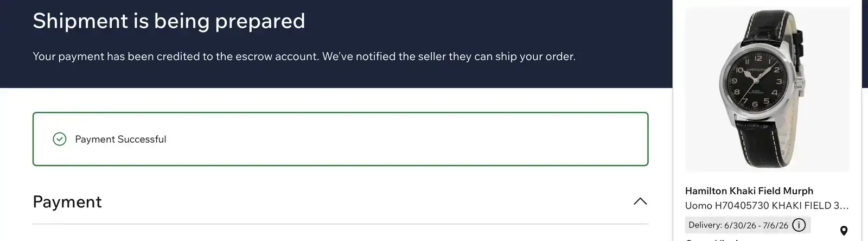Click the Delivery 6/30/26 - 7/6/26 badge

pyautogui.click(x=748, y=225)
